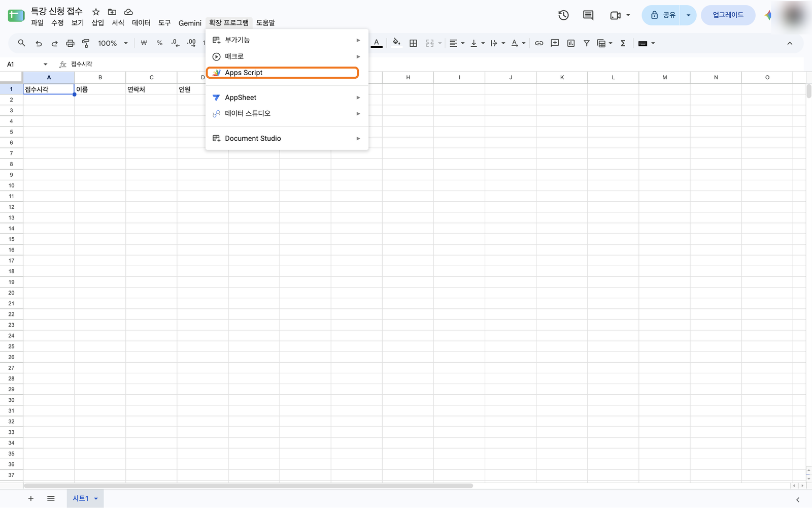This screenshot has width=812, height=508.
Task: Click the paint format roller icon
Action: point(86,43)
